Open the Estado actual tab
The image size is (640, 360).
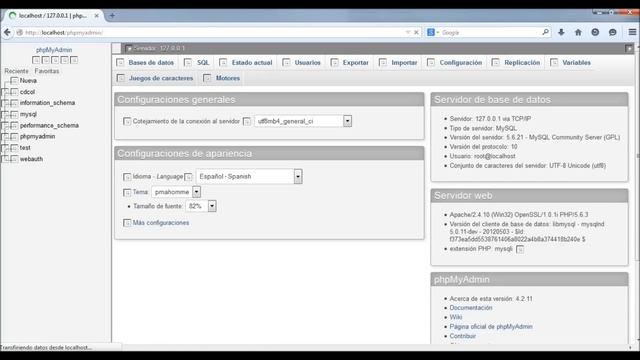click(x=246, y=62)
